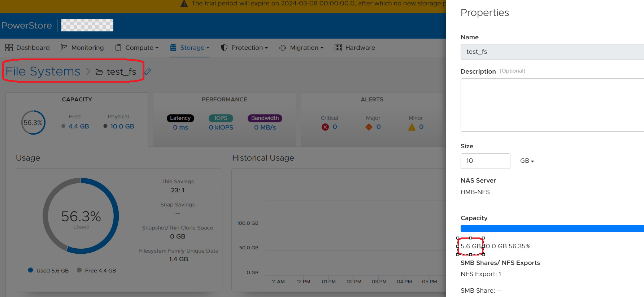Click the pencil edit icon beside test_fs
Image resolution: width=644 pixels, height=297 pixels.
[x=148, y=72]
